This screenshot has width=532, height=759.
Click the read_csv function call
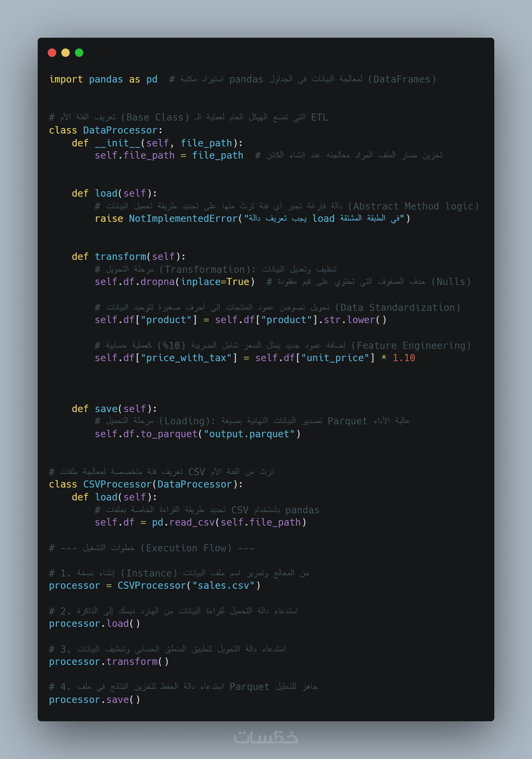coord(192,522)
